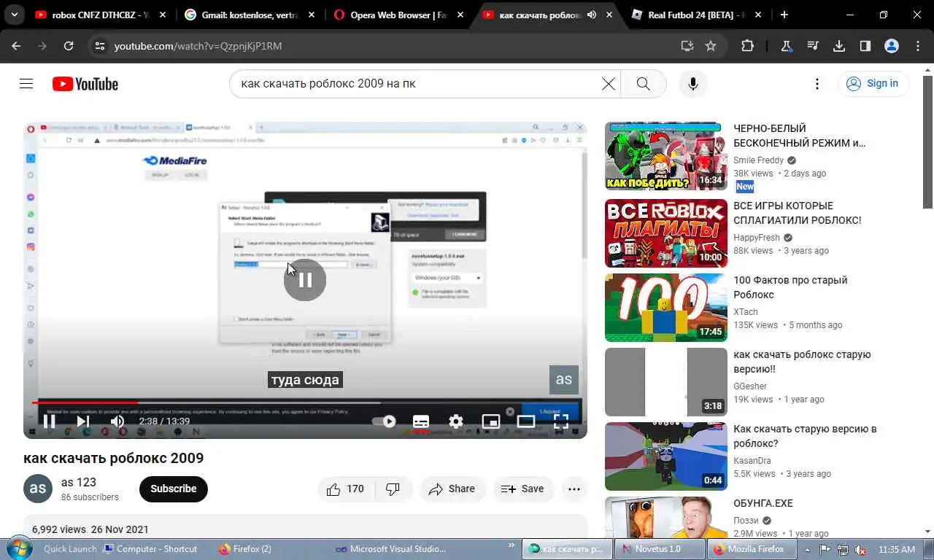Viewport: 934px width, 560px height.
Task: Switch to miniplayer mode
Action: [491, 421]
